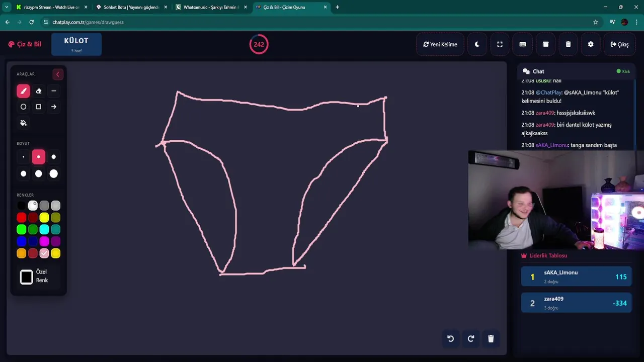Select the brush drawing tool
644x362 pixels.
[23, 91]
